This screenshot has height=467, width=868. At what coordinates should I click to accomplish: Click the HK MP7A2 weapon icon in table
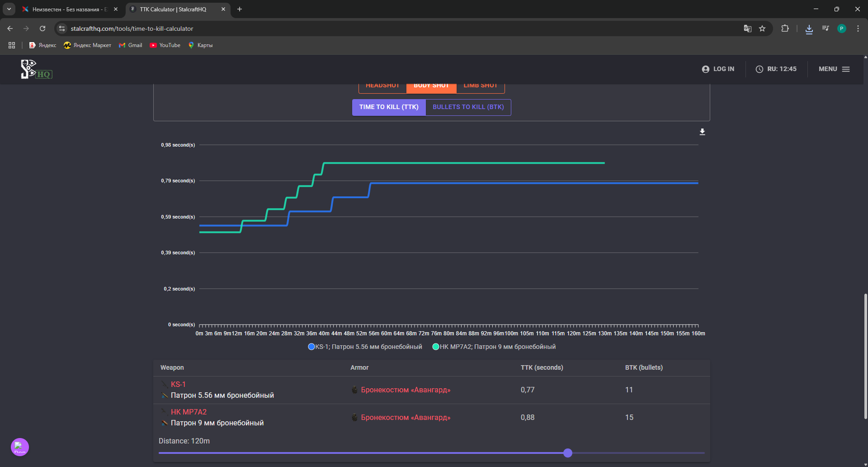coord(165,412)
